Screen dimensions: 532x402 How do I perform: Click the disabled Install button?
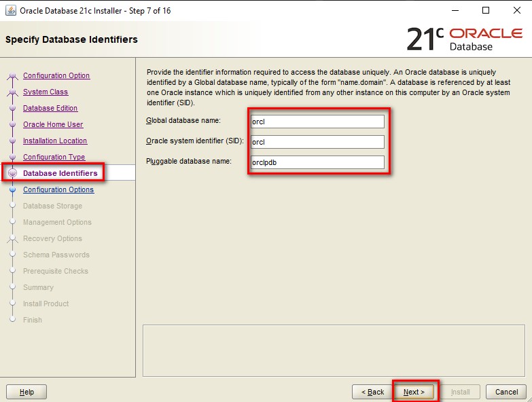click(x=461, y=392)
